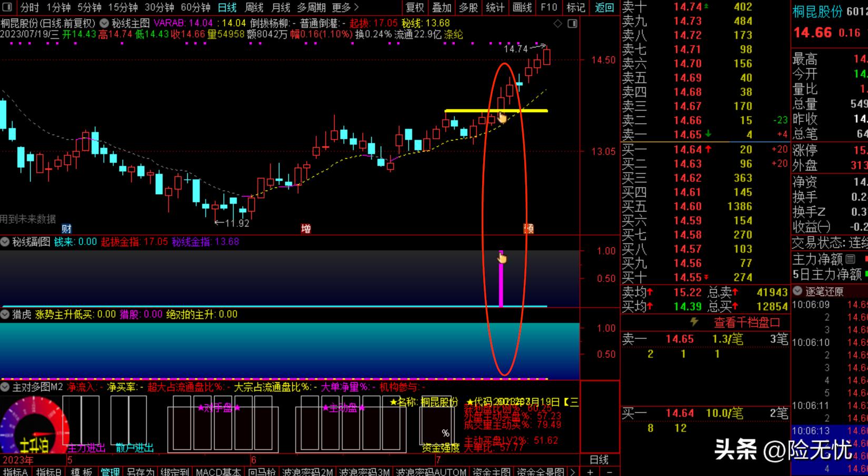Toggle the side panel icon beside the diamond
The image size is (868, 476).
tap(573, 24)
